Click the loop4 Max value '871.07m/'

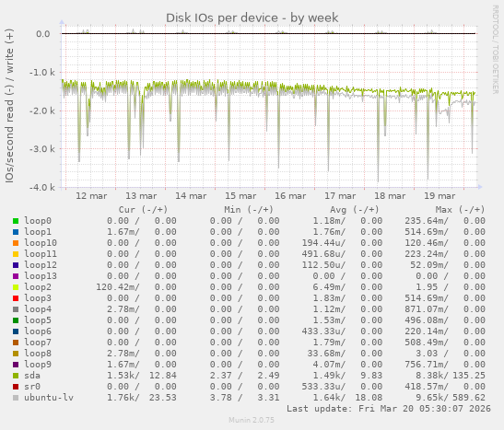tap(427, 309)
